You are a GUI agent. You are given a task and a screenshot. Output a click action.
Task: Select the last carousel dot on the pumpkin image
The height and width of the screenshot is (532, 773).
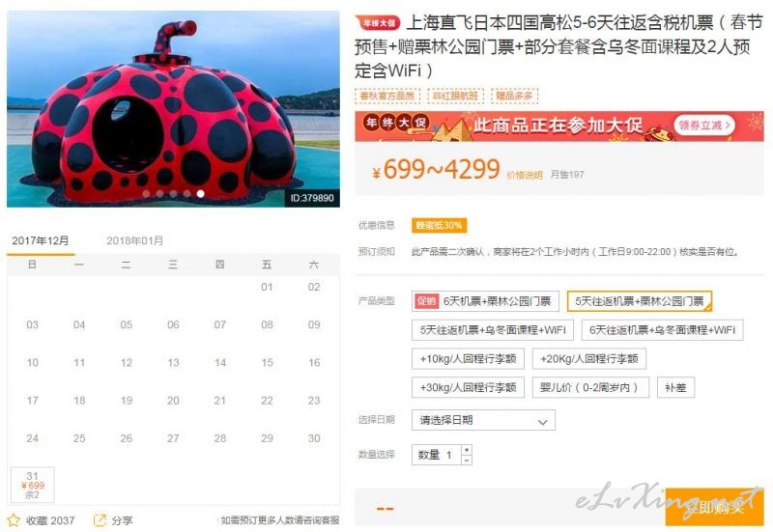click(x=201, y=194)
